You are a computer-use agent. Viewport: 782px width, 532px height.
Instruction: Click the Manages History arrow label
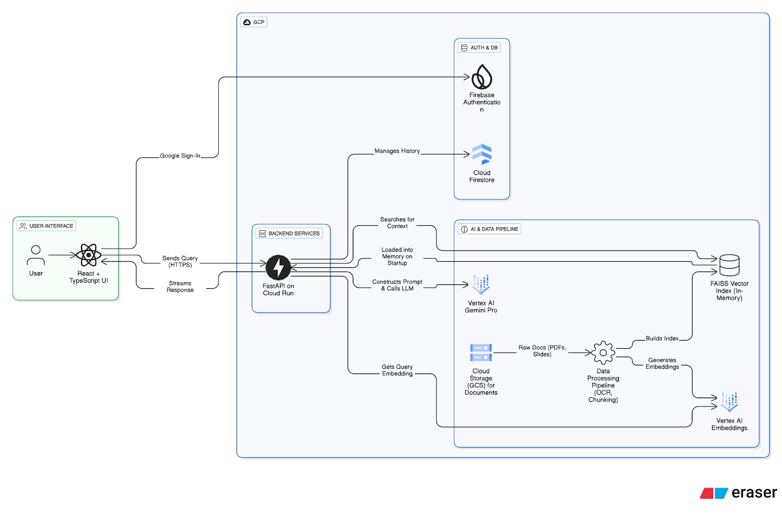pos(397,151)
